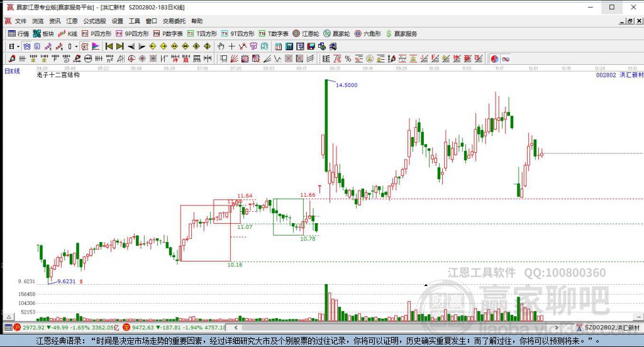The image size is (644, 347).
Task: Click the 板块 toolbar button
Action: [x=43, y=34]
